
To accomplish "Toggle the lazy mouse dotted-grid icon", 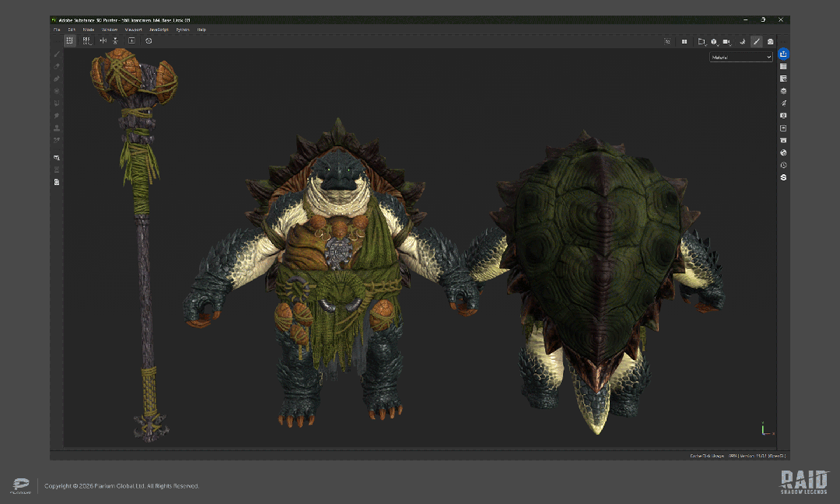I will coord(87,40).
